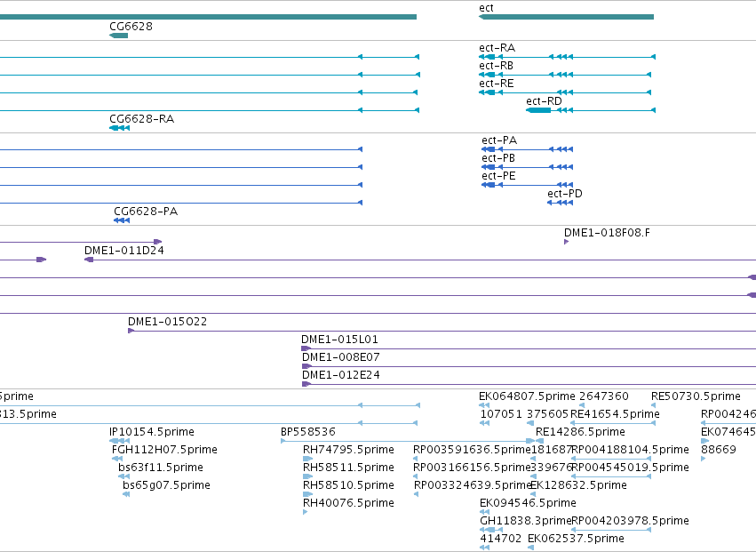Select the ect-PB protein label
Screen dimensions: 756x552
(x=498, y=158)
